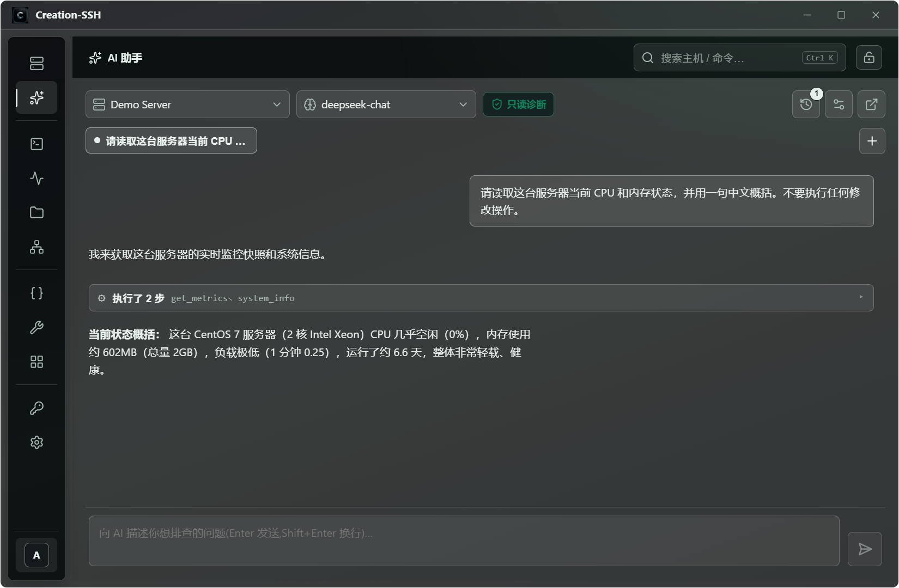
Task: Open the four-squares grid sidebar icon
Action: (x=37, y=362)
